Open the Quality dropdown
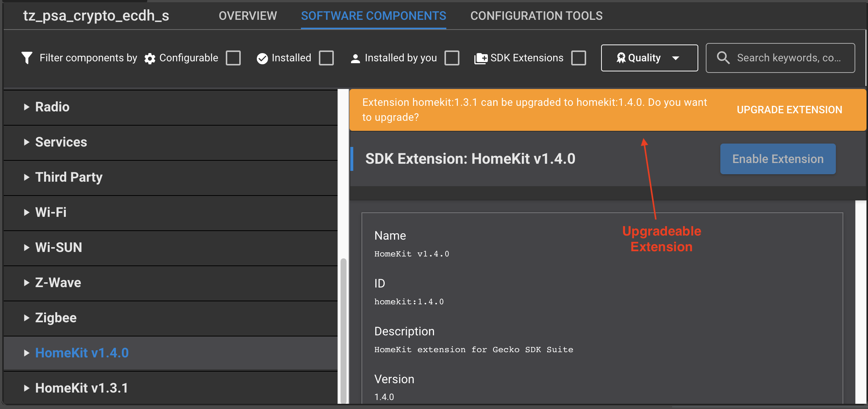The height and width of the screenshot is (409, 868). pyautogui.click(x=649, y=58)
